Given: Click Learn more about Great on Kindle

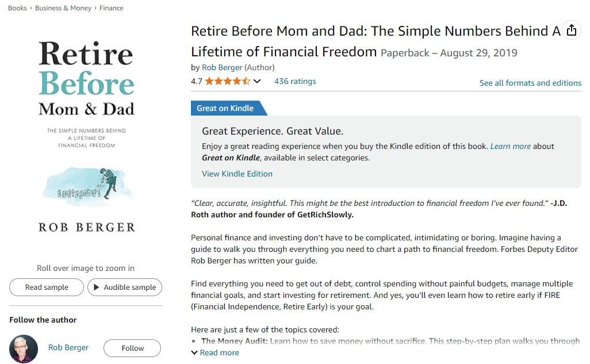Looking at the screenshot, I should (511, 145).
